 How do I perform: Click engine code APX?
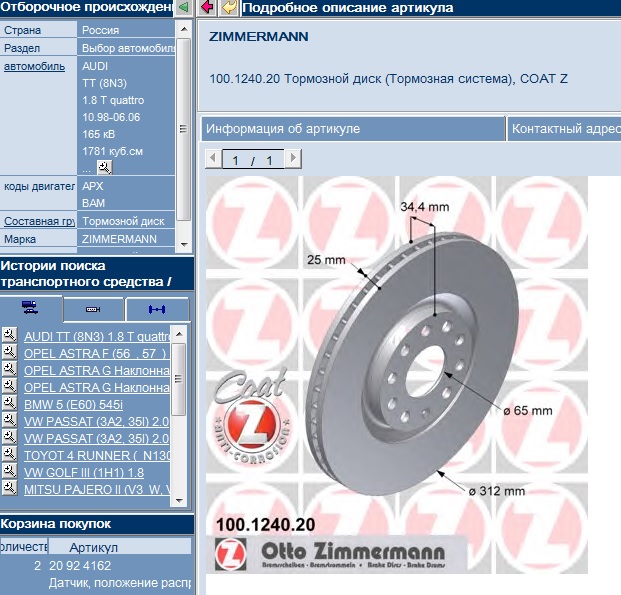pos(93,186)
